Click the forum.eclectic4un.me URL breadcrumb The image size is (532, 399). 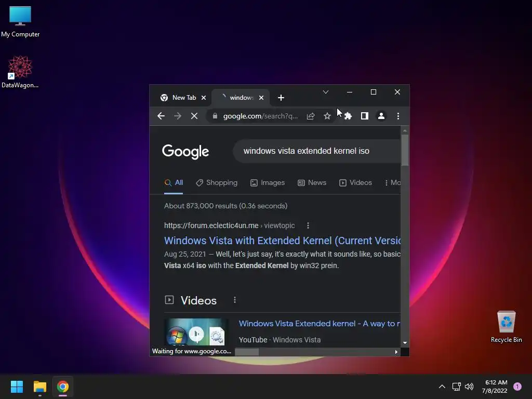[229, 225]
